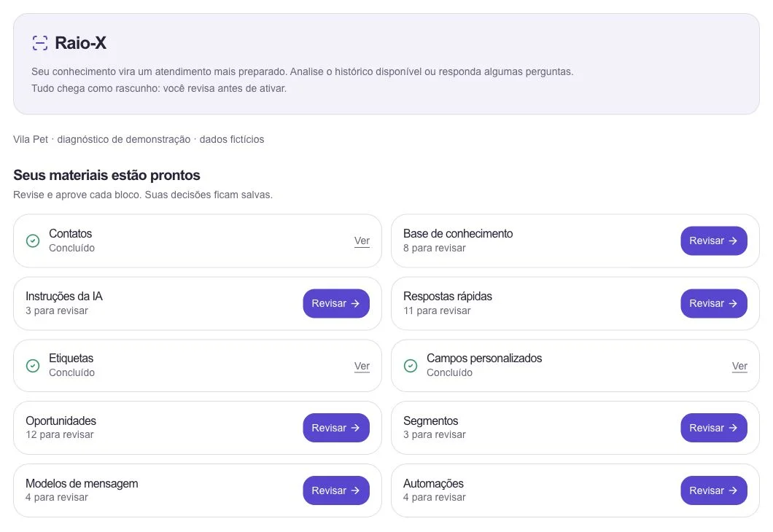Click the check icon beside Campos personalizados
Viewport: 773px width, 532px height.
(x=410, y=366)
